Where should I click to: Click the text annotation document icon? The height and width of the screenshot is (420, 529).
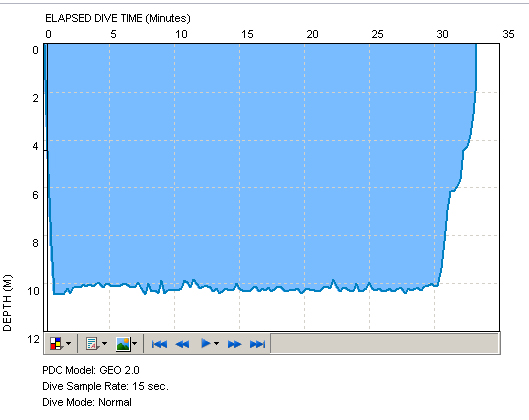(x=92, y=344)
